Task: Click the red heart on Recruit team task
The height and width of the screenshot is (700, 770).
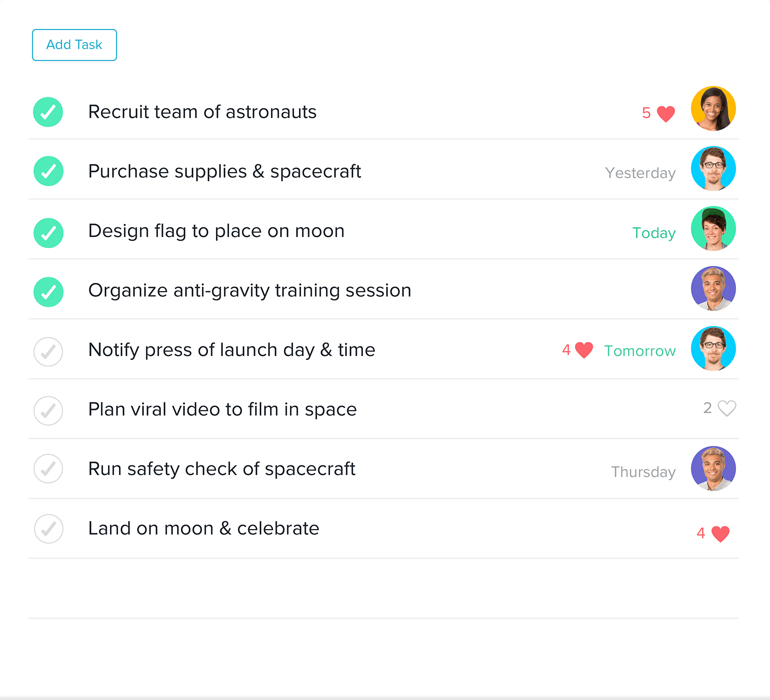Action: [665, 113]
